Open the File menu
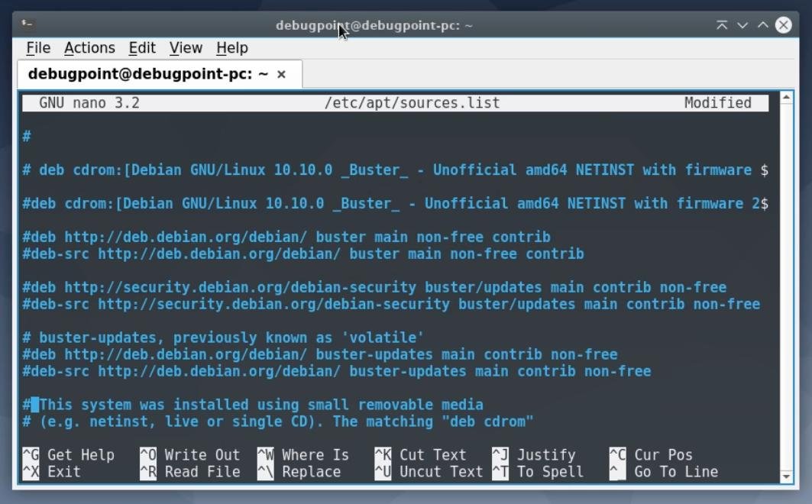Viewport: 812px width, 504px height. (x=37, y=47)
